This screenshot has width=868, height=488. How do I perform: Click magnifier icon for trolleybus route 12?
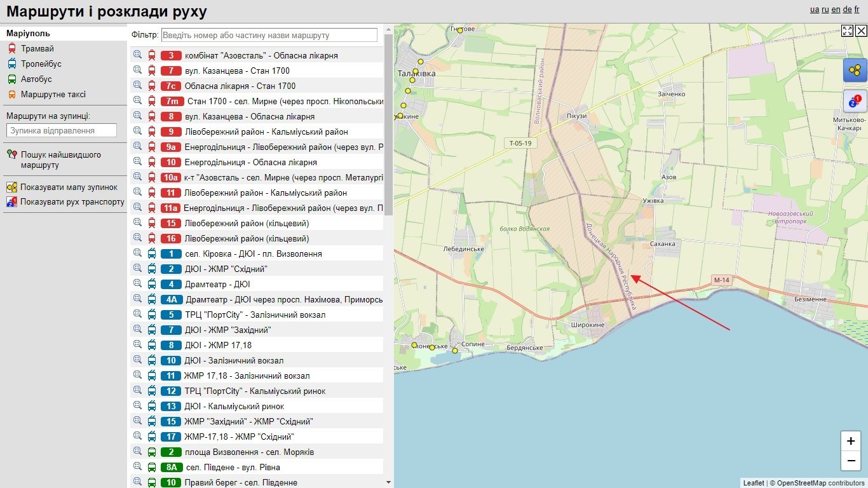click(137, 390)
